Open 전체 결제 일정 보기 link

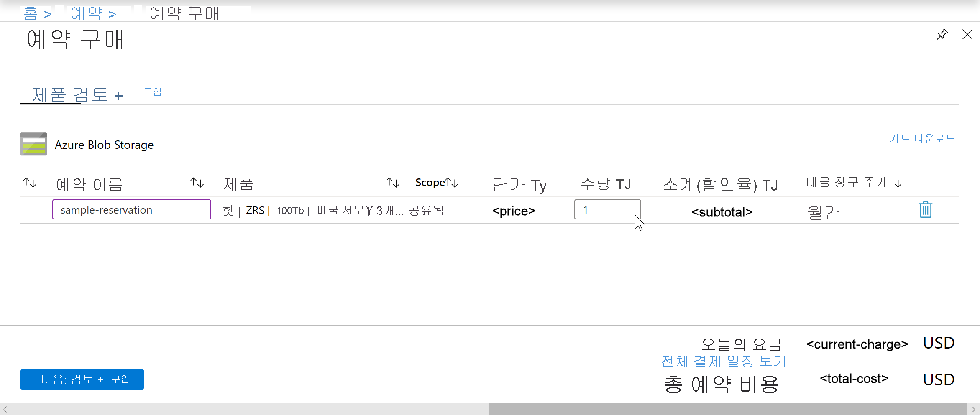point(724,361)
